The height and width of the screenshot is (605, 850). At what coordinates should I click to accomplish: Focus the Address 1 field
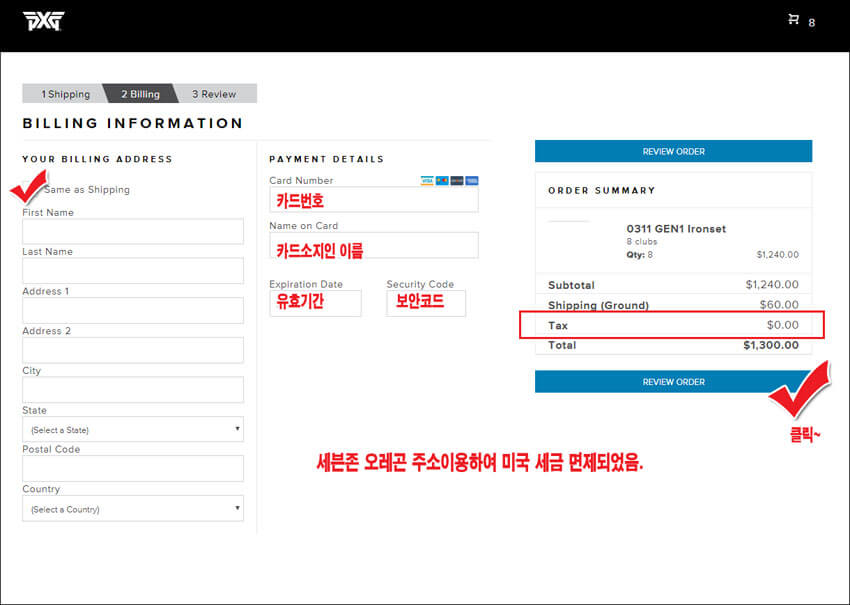[133, 310]
